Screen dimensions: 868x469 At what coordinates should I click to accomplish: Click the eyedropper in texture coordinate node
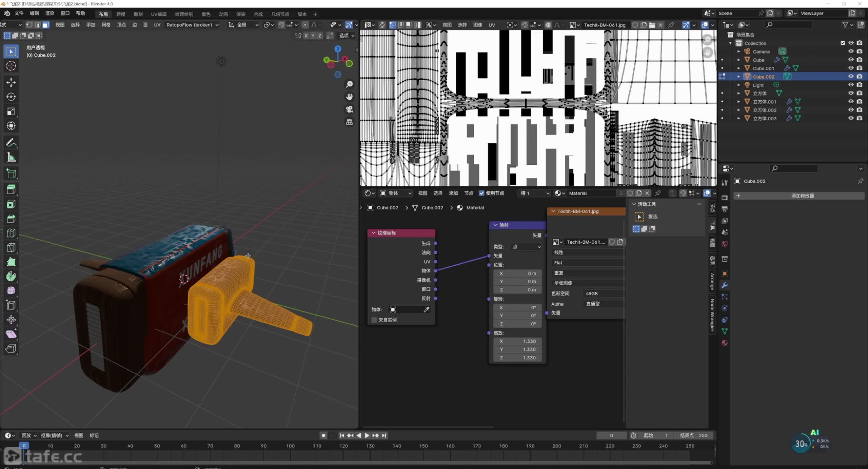[x=427, y=309]
